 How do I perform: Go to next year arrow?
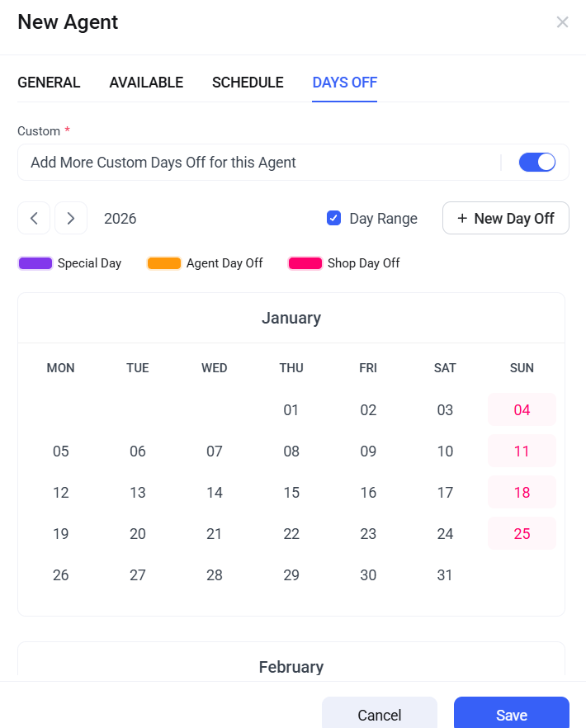click(x=71, y=218)
